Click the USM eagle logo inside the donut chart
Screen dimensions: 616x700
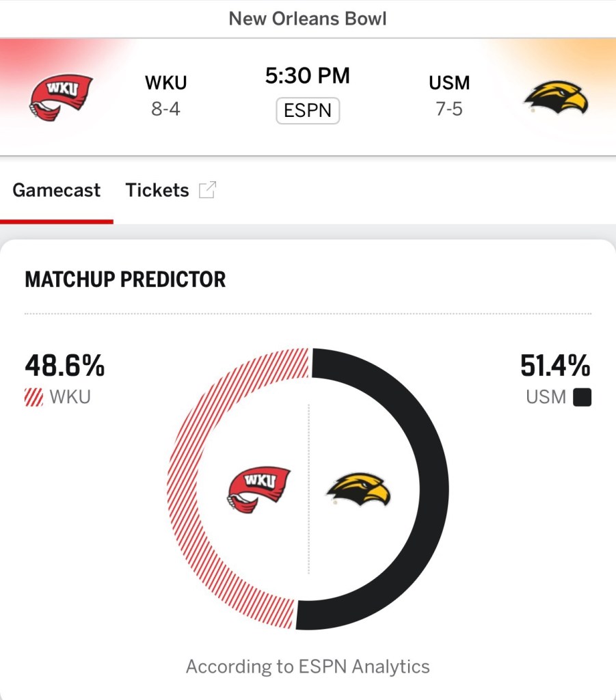click(x=358, y=489)
